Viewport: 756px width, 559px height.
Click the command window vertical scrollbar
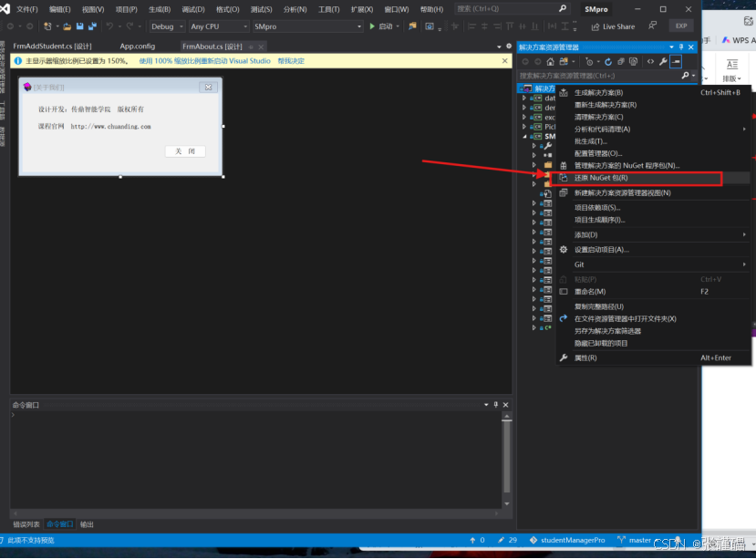pyautogui.click(x=507, y=460)
